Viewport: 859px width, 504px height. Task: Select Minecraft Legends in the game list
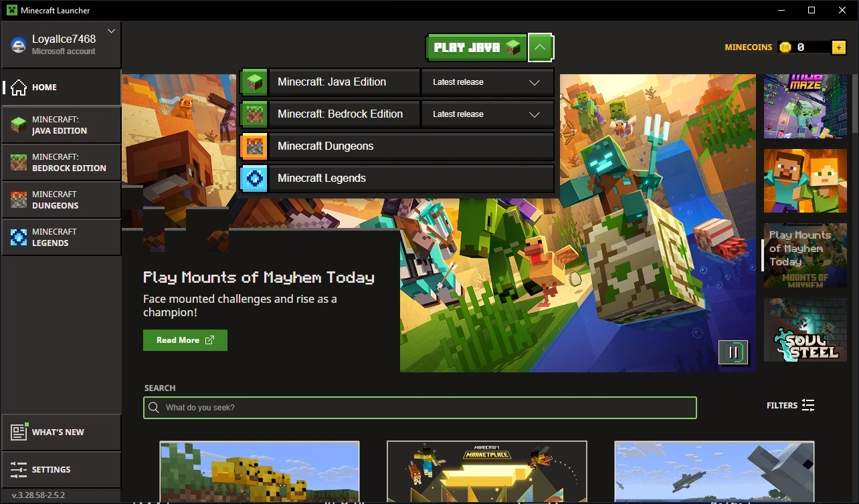397,178
